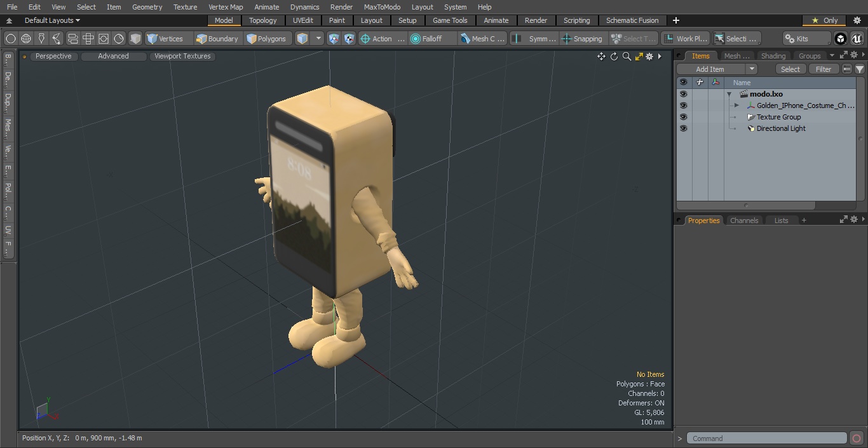The width and height of the screenshot is (868, 448).
Task: Add a new layout tab with plus
Action: pos(675,20)
